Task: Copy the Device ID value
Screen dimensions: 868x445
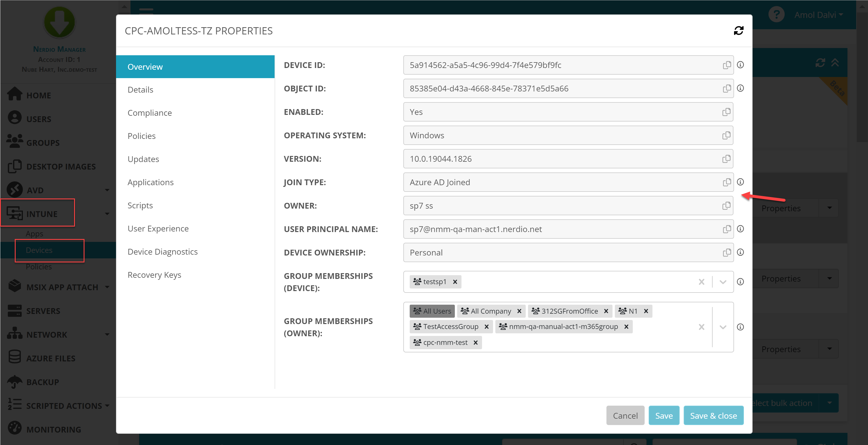Action: point(727,65)
